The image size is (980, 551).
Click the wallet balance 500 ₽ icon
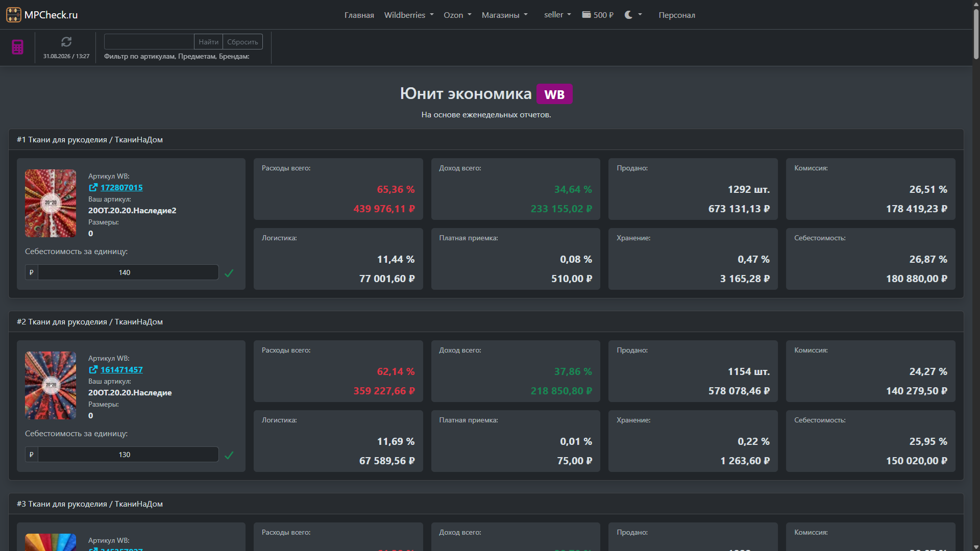[x=586, y=15]
